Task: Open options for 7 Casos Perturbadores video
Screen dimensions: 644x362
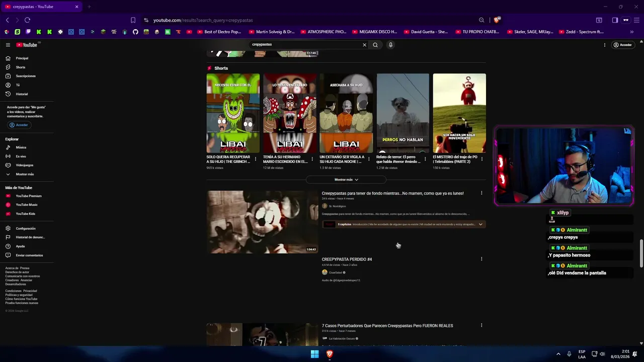Action: [x=481, y=325]
